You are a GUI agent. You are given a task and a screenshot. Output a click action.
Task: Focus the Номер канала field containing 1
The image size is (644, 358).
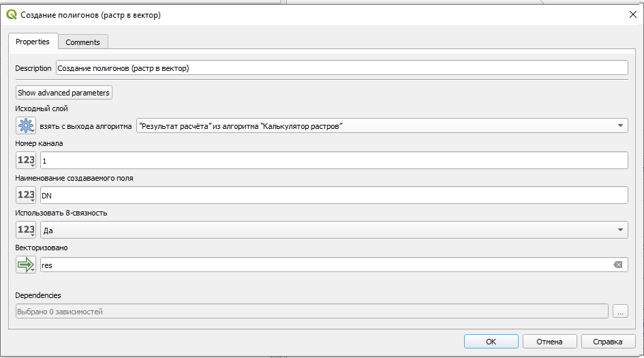point(334,160)
